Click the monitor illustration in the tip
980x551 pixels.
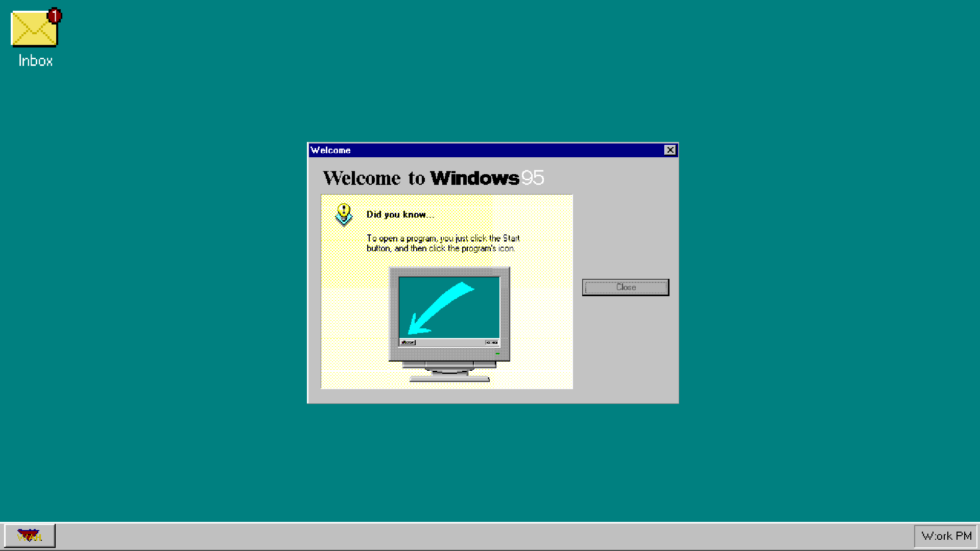click(449, 324)
